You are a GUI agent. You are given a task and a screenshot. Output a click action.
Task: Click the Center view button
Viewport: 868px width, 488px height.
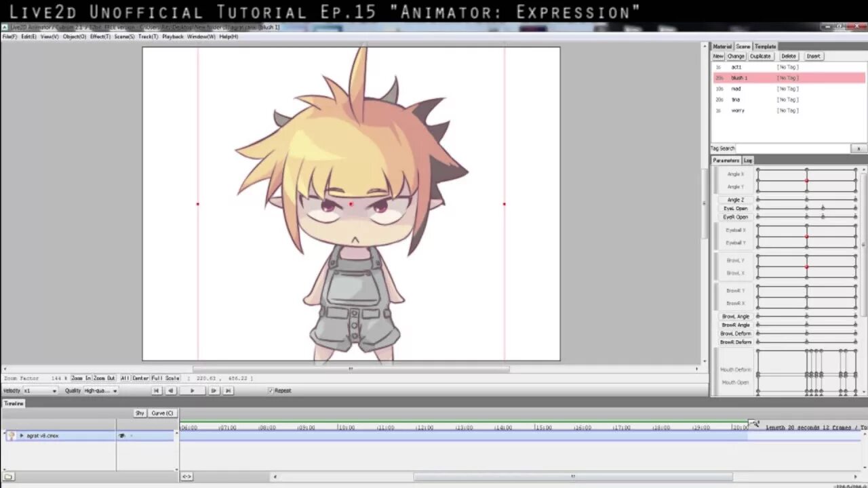pyautogui.click(x=140, y=378)
